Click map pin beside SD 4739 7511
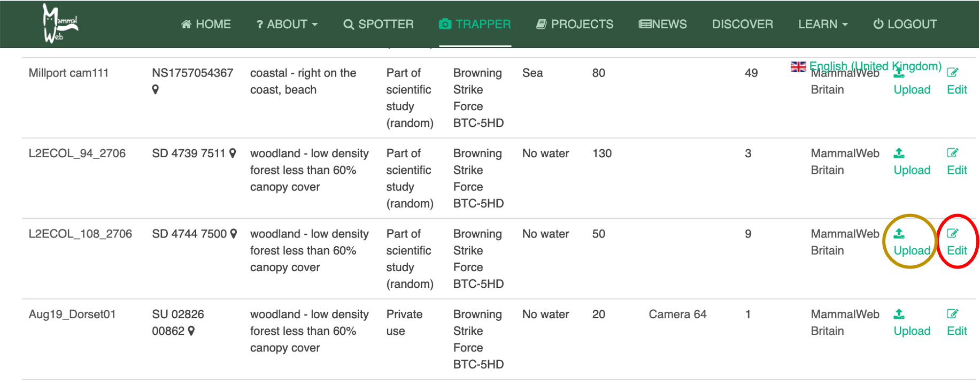Image resolution: width=980 pixels, height=383 pixels. [x=233, y=154]
